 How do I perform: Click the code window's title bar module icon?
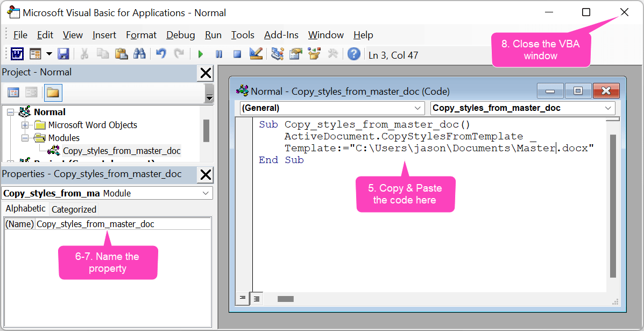click(243, 91)
